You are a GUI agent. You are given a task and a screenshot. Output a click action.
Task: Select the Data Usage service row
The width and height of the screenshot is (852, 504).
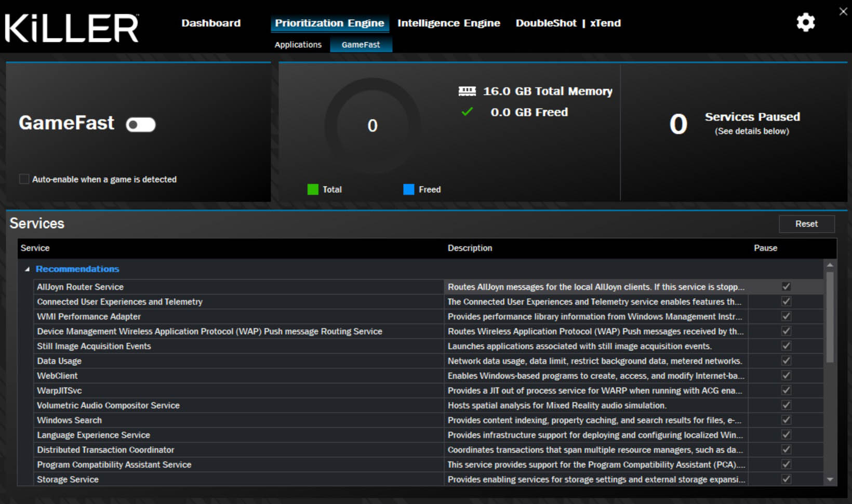pyautogui.click(x=429, y=361)
